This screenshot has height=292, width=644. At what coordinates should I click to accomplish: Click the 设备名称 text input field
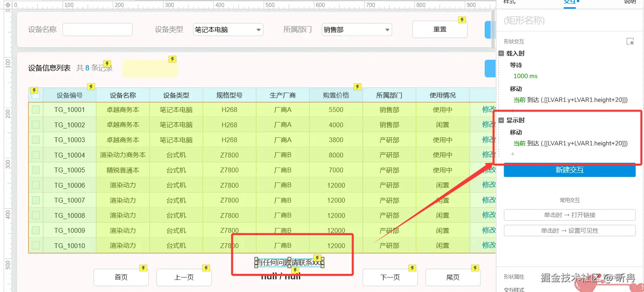pos(97,29)
